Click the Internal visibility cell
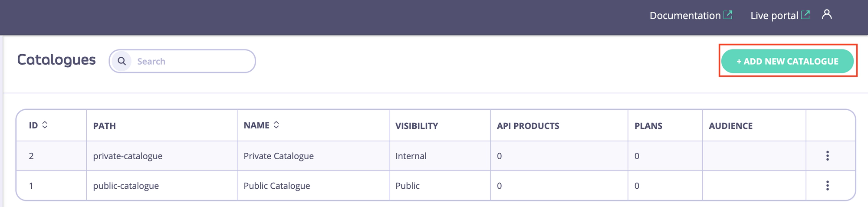This screenshot has height=207, width=868. coord(411,156)
